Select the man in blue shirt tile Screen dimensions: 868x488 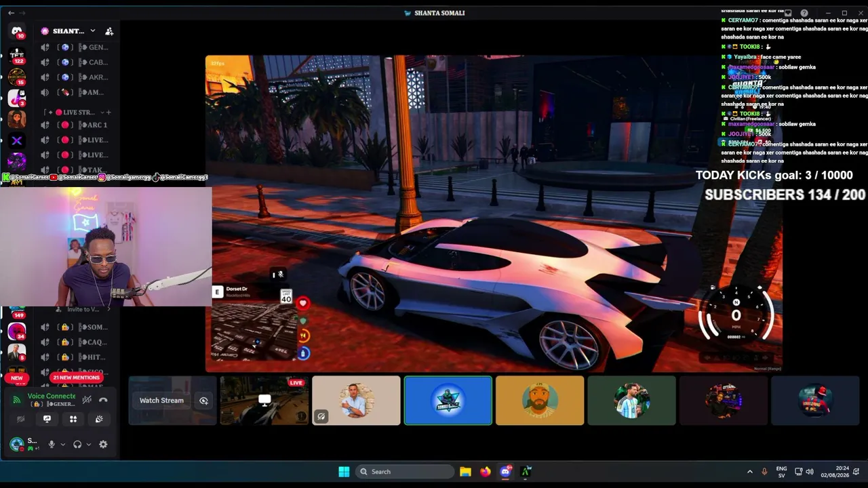click(x=356, y=401)
